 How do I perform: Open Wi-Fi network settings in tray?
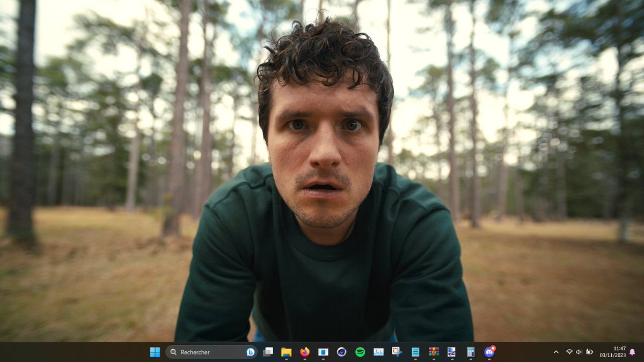point(569,352)
